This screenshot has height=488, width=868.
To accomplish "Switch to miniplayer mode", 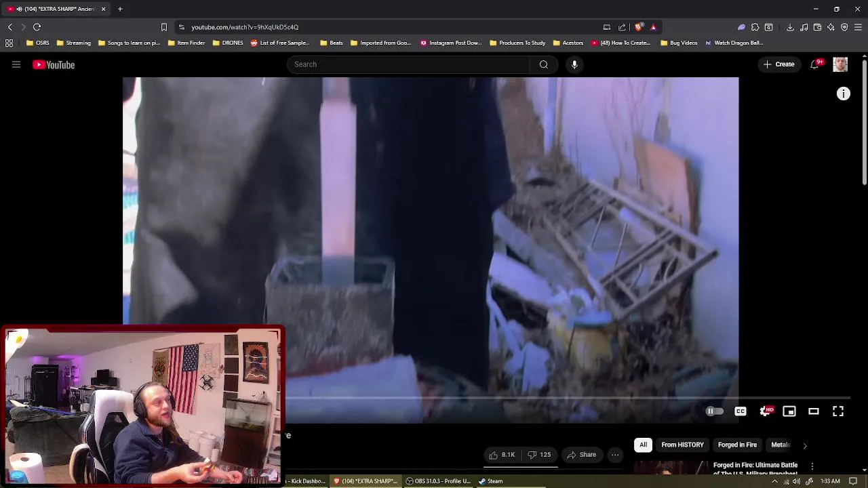I will [x=789, y=411].
